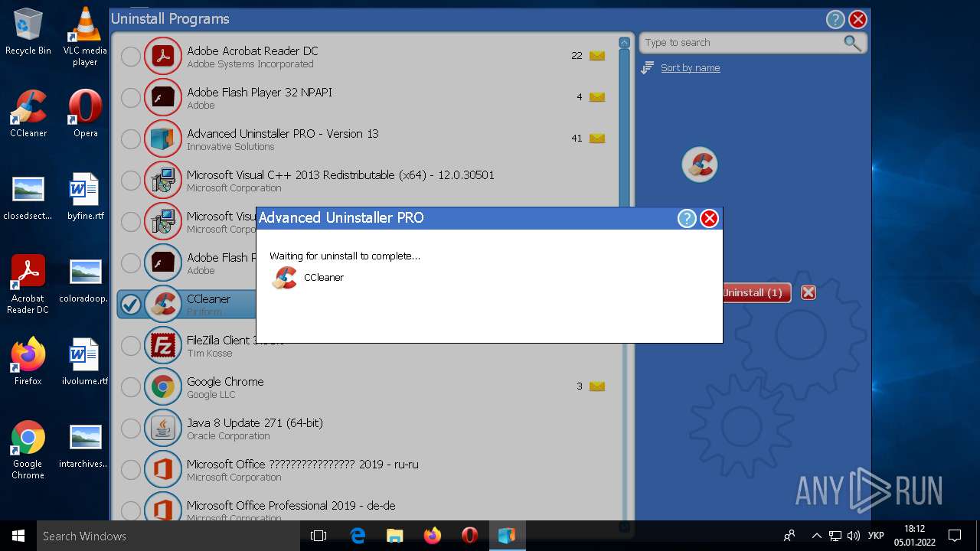
Task: Click the sort order icon beside Sort by name
Action: (x=647, y=68)
